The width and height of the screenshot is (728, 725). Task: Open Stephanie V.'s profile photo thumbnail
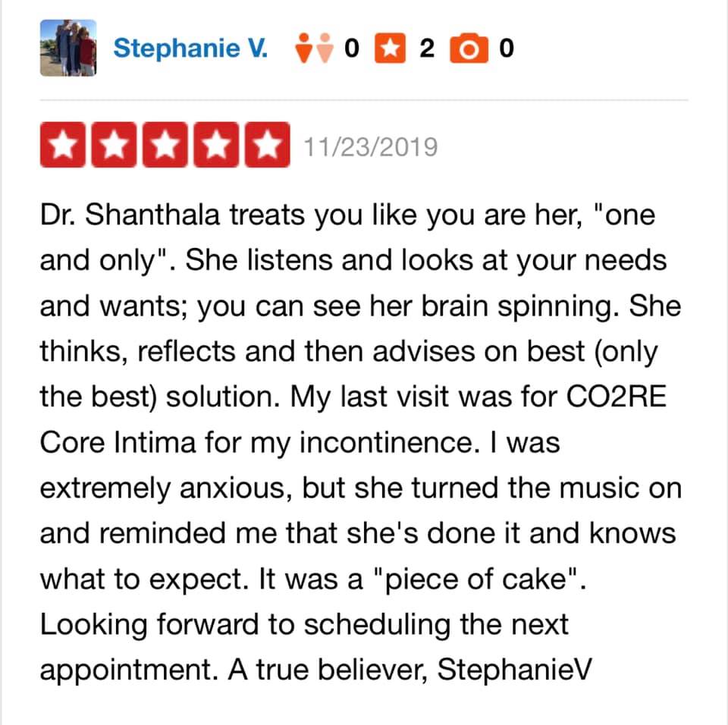[67, 47]
